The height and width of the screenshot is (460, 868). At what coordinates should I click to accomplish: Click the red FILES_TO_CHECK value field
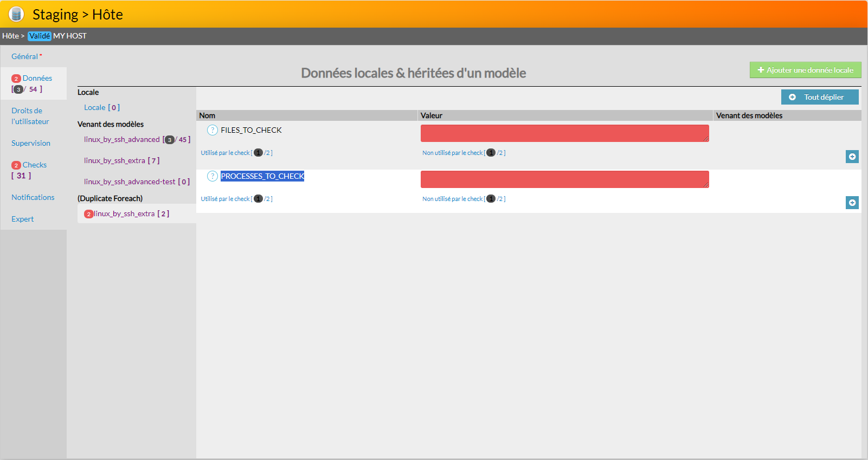(564, 133)
